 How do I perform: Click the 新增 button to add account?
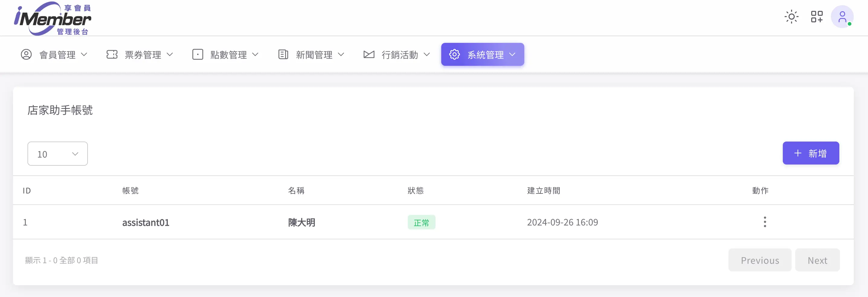[811, 153]
